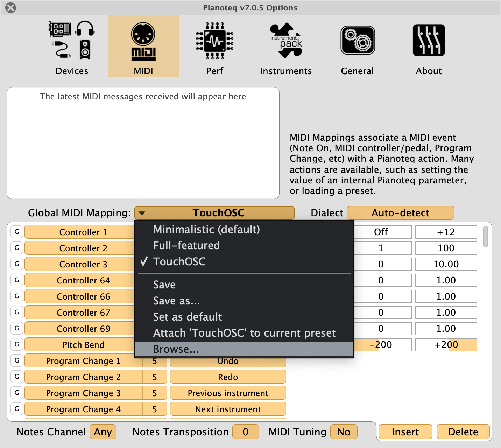Image resolution: width=501 pixels, height=448 pixels.
Task: Click channel 5 field for Program Change 2
Action: pos(155,377)
